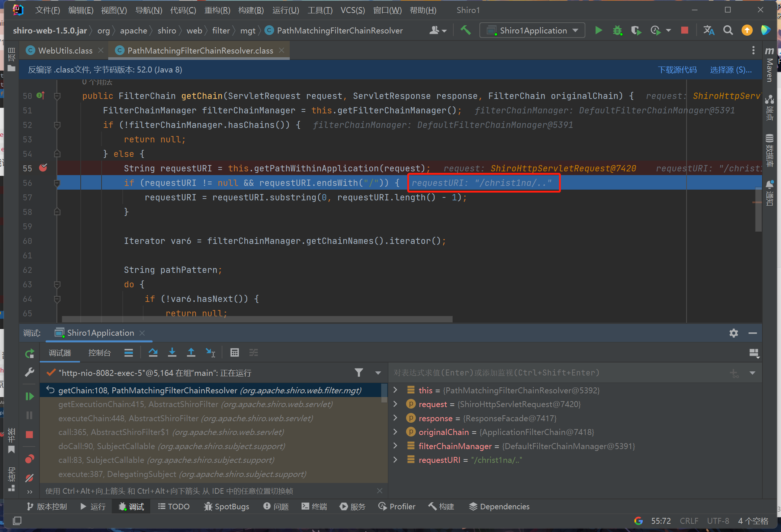This screenshot has width=781, height=532.
Task: Open the 重构(R) menu
Action: point(217,10)
